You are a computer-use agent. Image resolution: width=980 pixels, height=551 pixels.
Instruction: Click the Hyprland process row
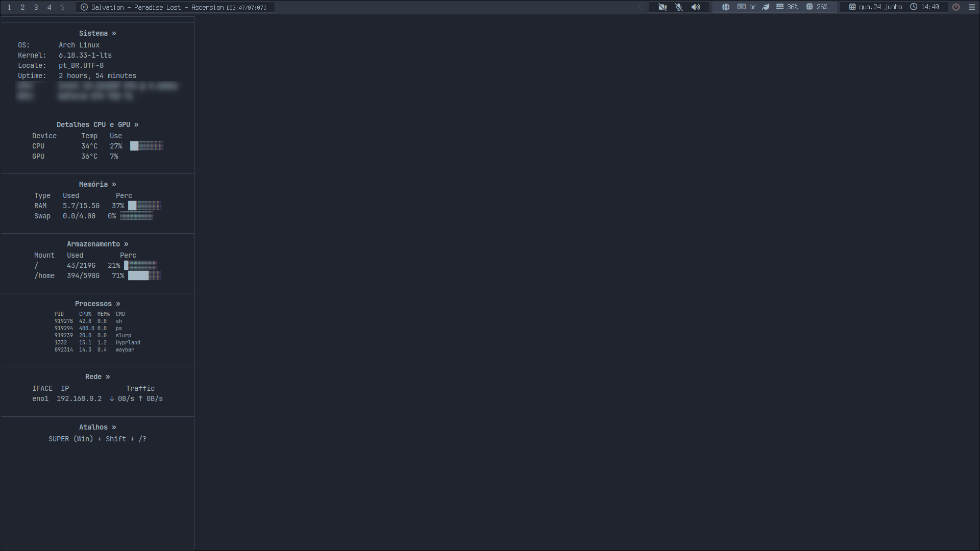point(97,342)
